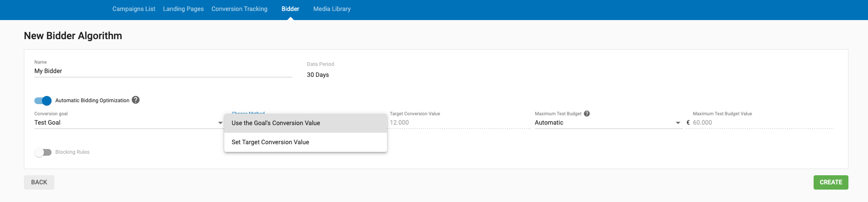Open the Campaigns List tab
This screenshot has height=202, width=868.
[134, 9]
